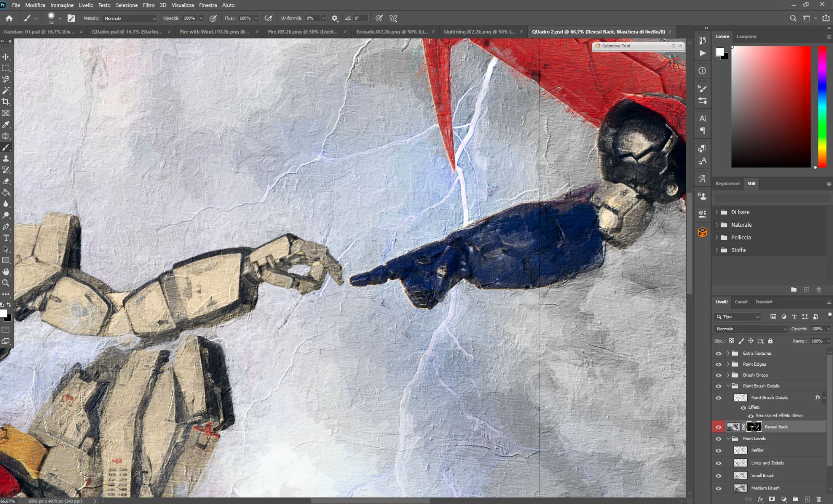Viewport: 833px width, 504px height.
Task: Hide the Brush Drops group
Action: point(718,376)
